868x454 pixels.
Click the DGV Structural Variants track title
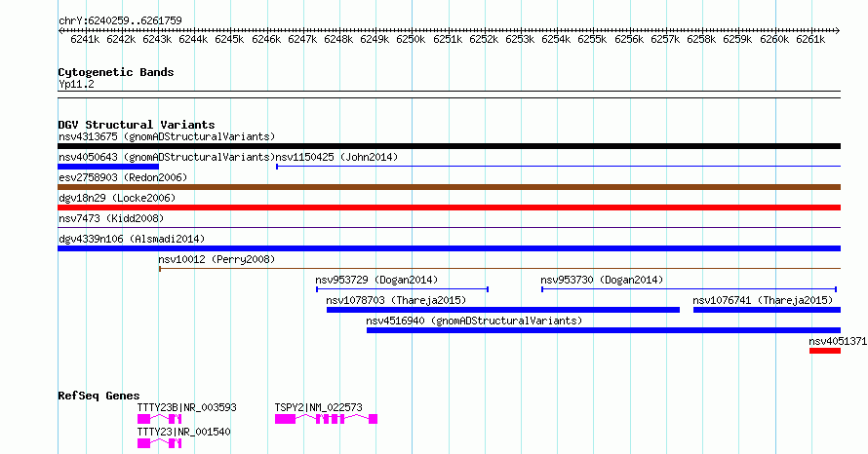(137, 125)
